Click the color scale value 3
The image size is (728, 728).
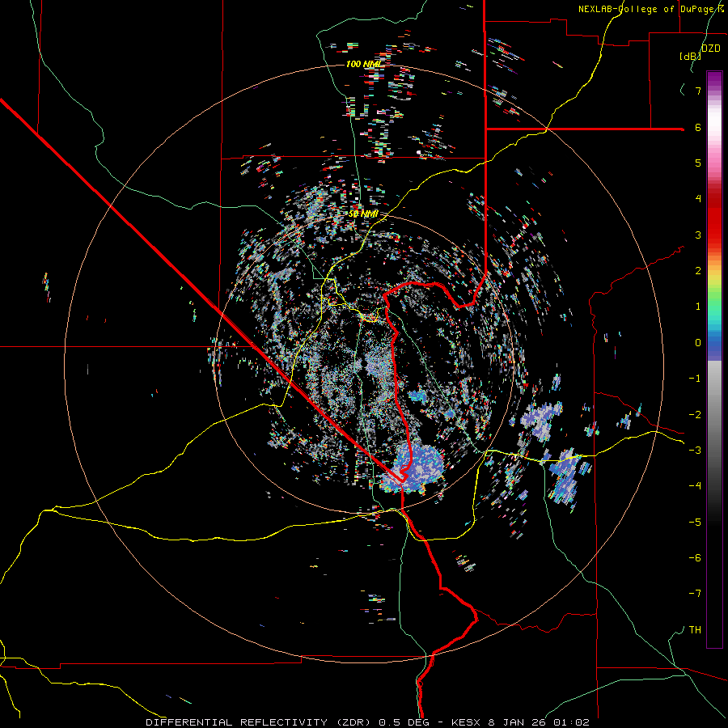(698, 235)
